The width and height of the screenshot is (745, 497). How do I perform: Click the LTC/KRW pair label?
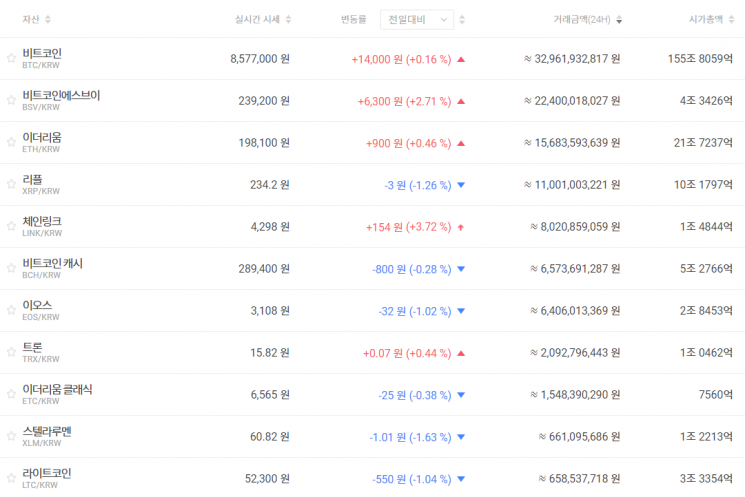click(x=40, y=485)
